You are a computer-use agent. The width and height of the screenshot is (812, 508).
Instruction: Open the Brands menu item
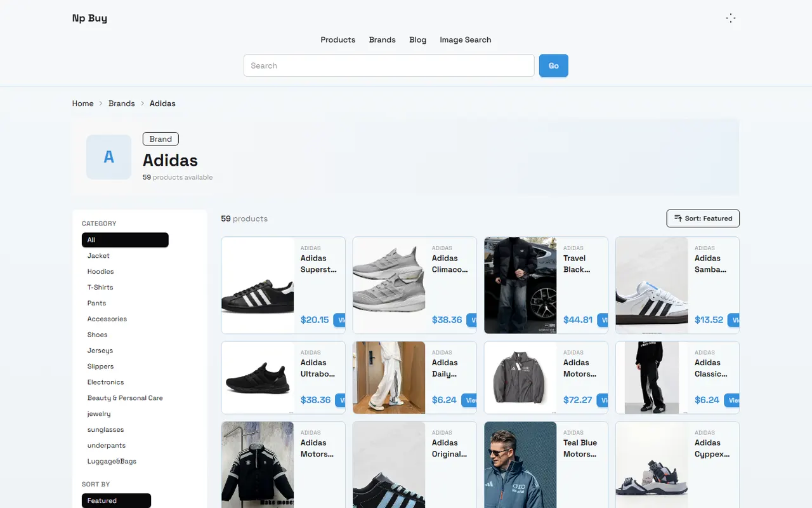382,39
